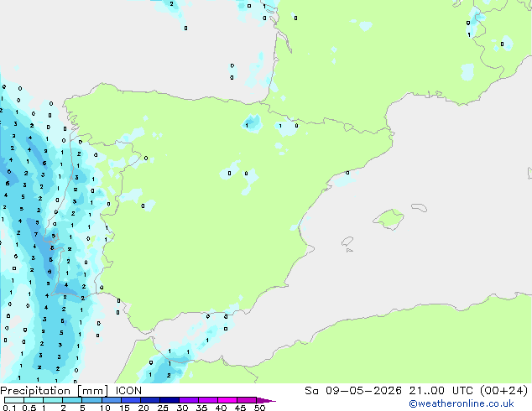
Task: Click legend value label "25"
Action: pyautogui.click(x=163, y=408)
